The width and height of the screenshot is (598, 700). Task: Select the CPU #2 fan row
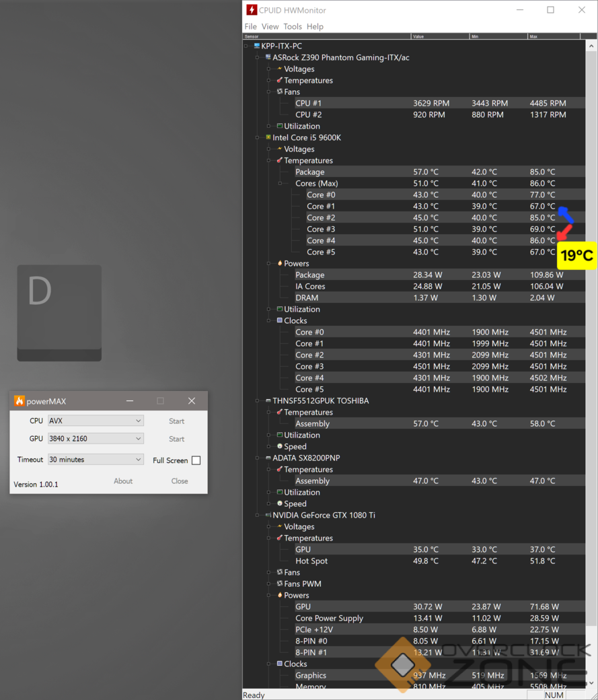point(439,114)
